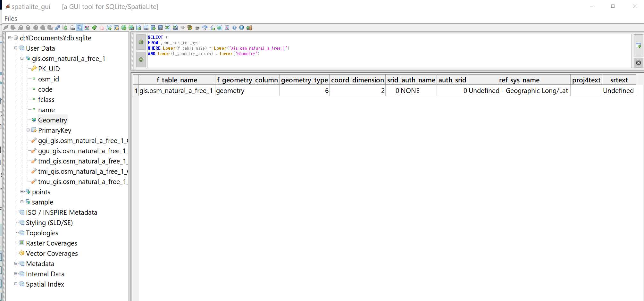Expand the PrimaryKey node

[x=28, y=130]
